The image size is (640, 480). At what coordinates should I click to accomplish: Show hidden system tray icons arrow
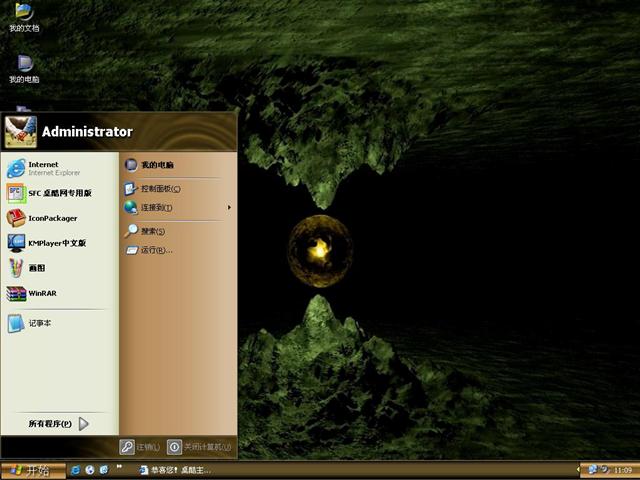[580, 469]
